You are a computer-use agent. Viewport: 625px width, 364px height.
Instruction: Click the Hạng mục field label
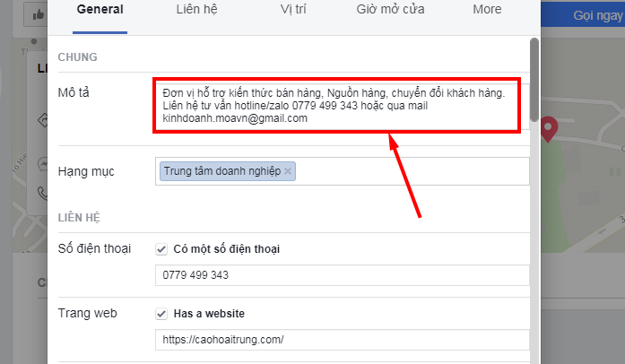click(x=86, y=171)
